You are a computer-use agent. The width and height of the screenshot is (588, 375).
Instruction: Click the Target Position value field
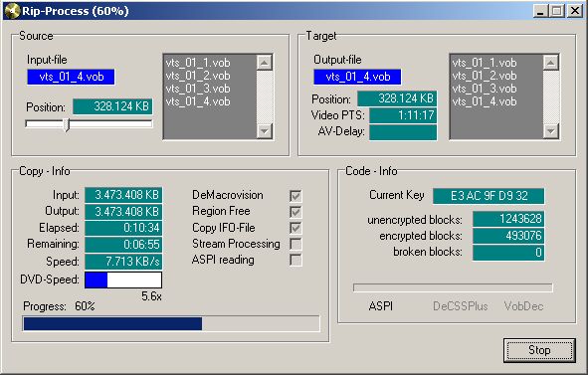coord(397,98)
